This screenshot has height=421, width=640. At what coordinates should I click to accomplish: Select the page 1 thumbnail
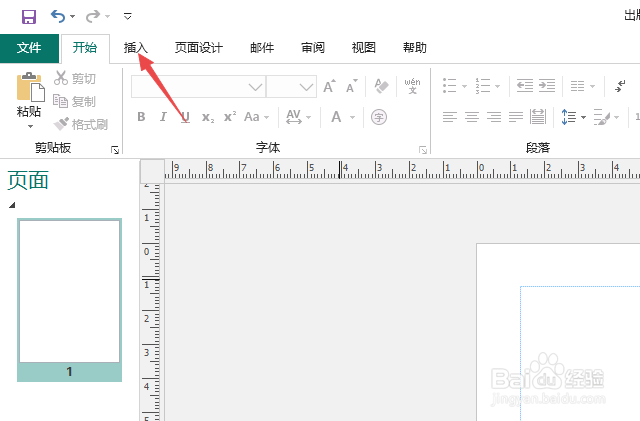tap(69, 291)
